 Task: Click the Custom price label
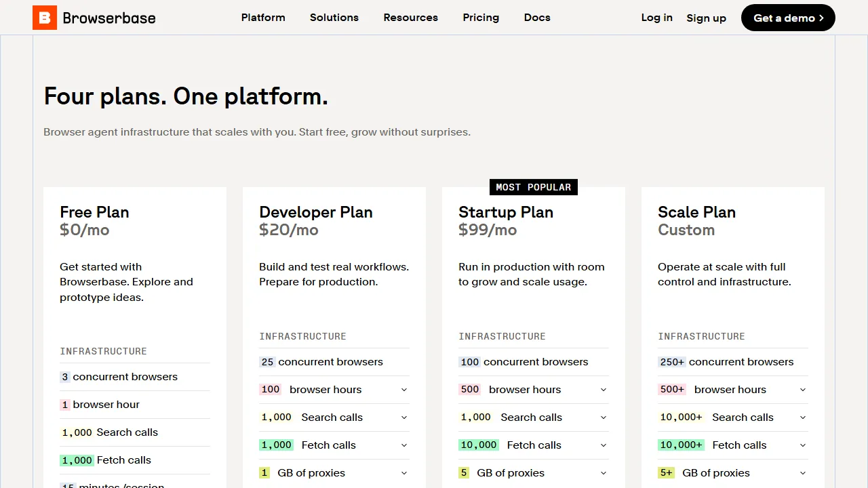(x=686, y=230)
